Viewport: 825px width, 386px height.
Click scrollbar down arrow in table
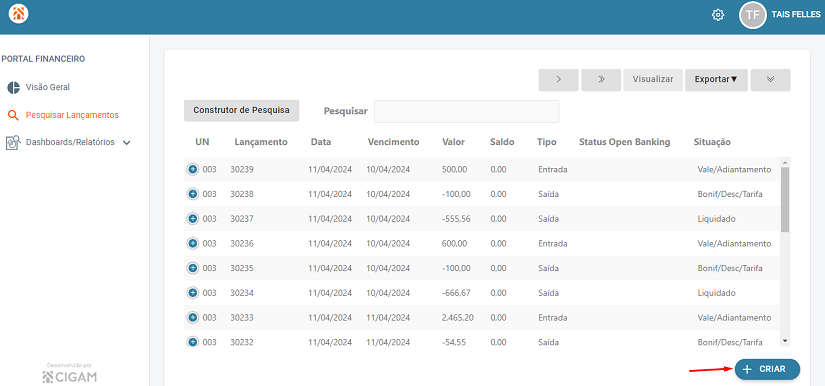point(786,341)
